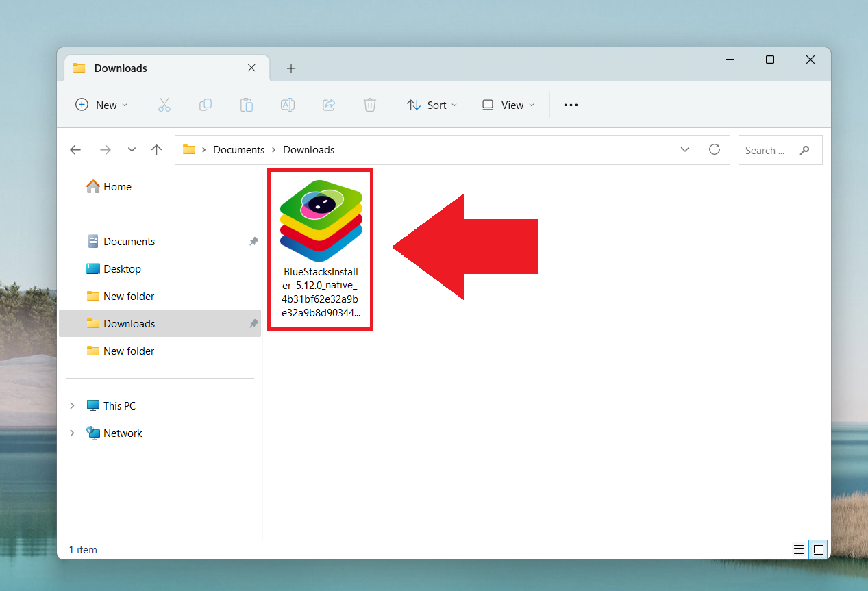868x591 pixels.
Task: Switch to details list view in status bar
Action: 798,549
